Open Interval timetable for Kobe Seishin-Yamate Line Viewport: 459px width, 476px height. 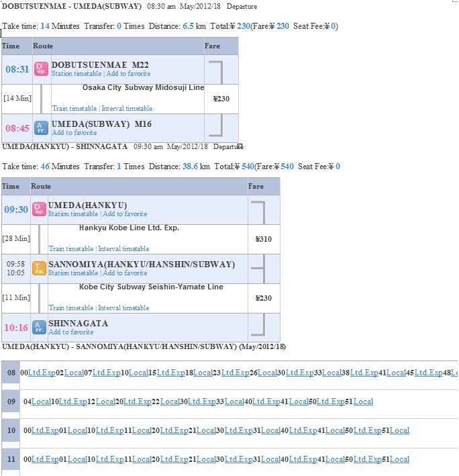pyautogui.click(x=123, y=307)
